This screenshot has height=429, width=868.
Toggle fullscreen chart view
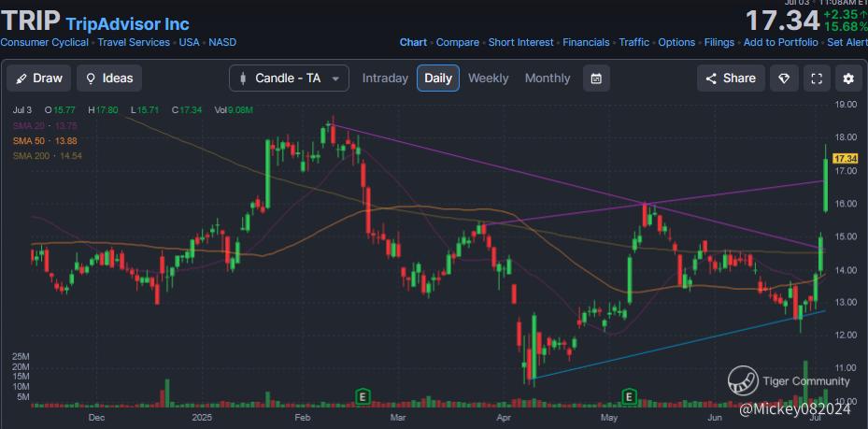817,79
